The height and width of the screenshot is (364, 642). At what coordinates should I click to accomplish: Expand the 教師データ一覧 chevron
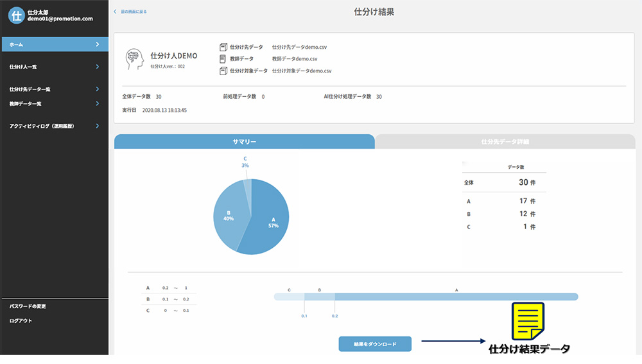coord(97,103)
